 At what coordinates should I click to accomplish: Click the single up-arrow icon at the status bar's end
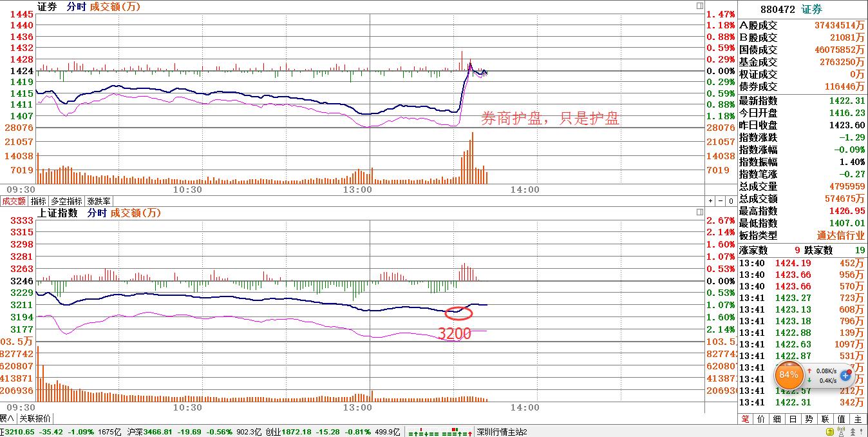[x=862, y=432]
